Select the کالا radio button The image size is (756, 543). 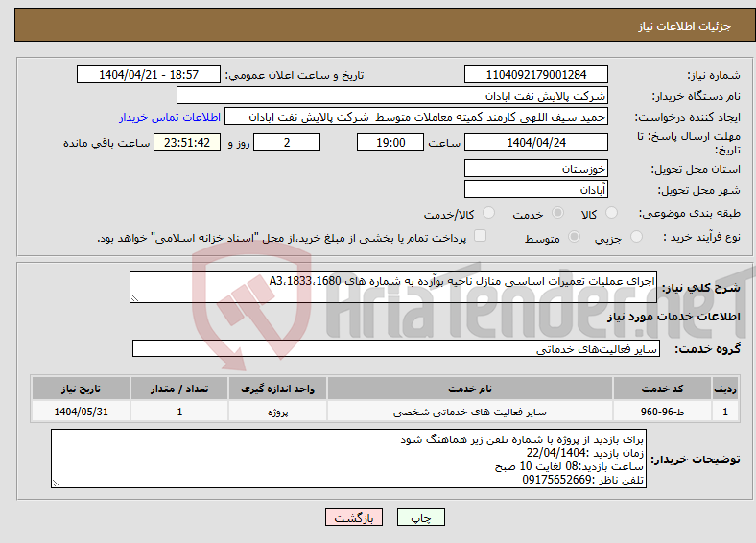tap(611, 213)
